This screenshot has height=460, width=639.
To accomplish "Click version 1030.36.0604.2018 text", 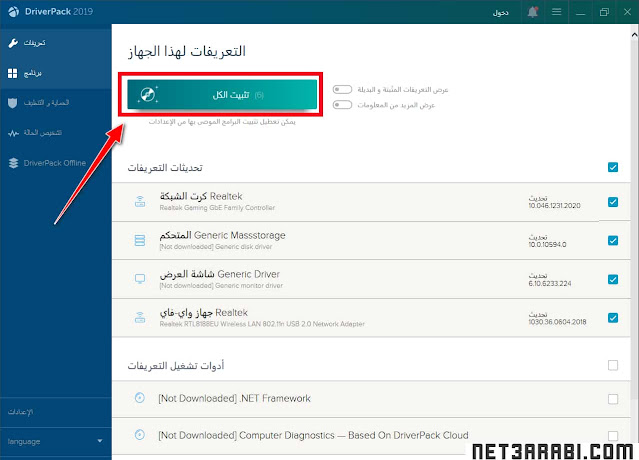I will pos(557,322).
